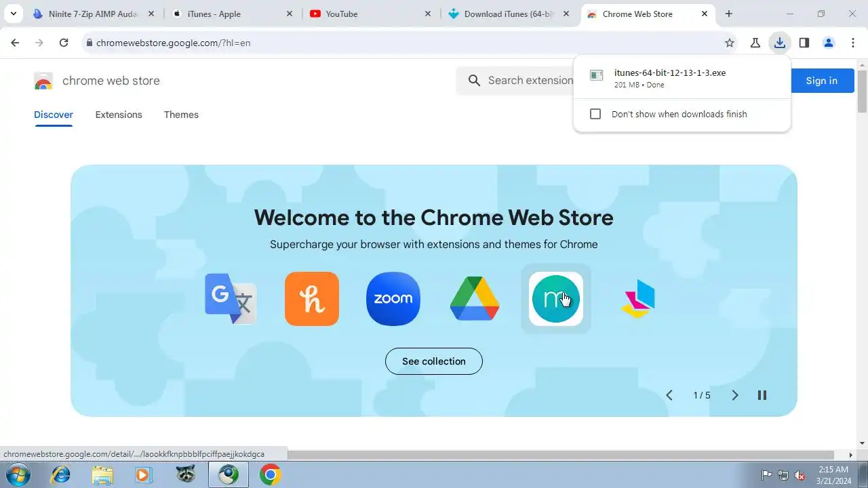868x488 pixels.
Task: Click the address bar URL
Action: (174, 43)
